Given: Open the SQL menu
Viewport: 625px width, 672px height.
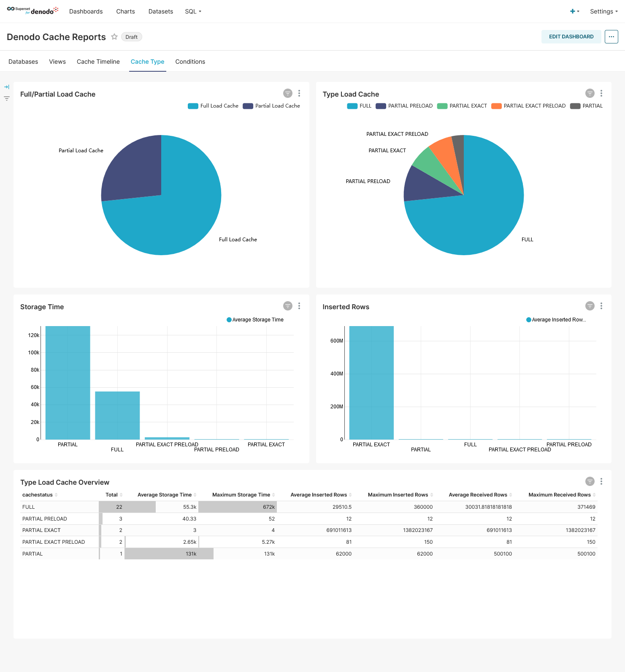Looking at the screenshot, I should point(193,11).
